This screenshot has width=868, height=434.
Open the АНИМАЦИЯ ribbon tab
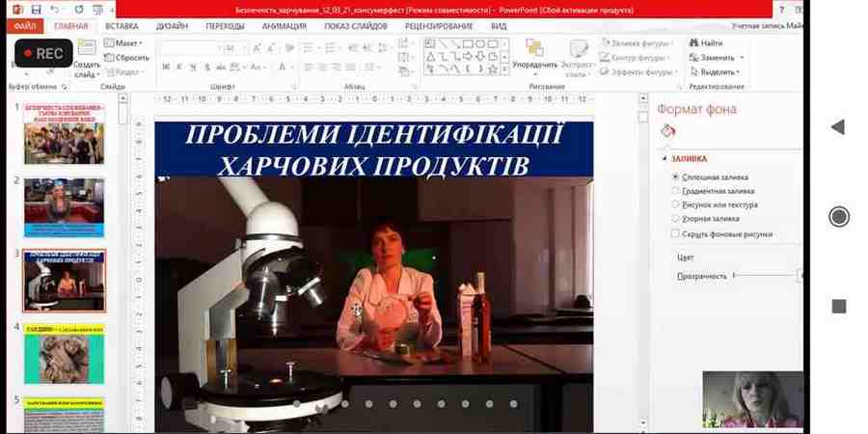(284, 26)
